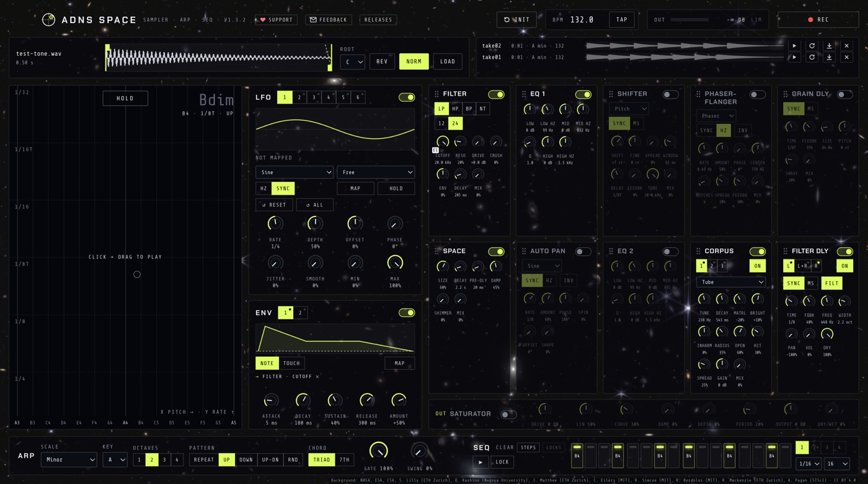Download the take01 recording
Screen dimensions: 868x484
click(829, 57)
